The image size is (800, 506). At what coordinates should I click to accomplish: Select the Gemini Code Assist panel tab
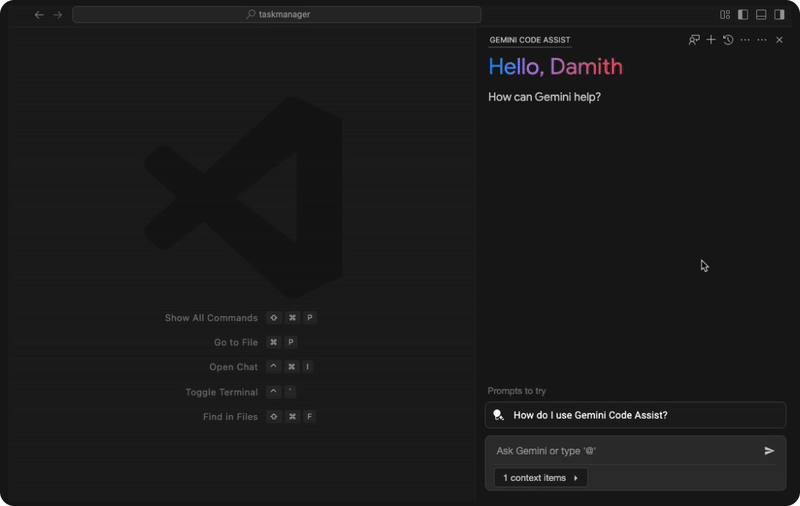click(530, 40)
